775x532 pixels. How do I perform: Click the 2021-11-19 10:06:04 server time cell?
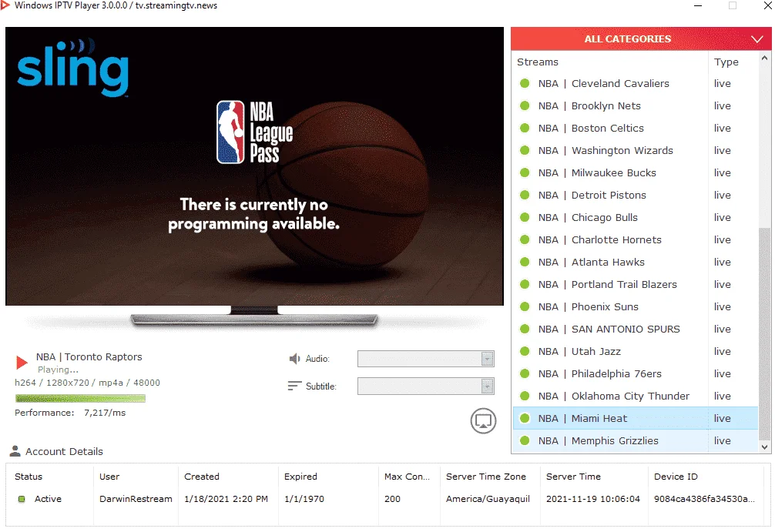(x=592, y=499)
